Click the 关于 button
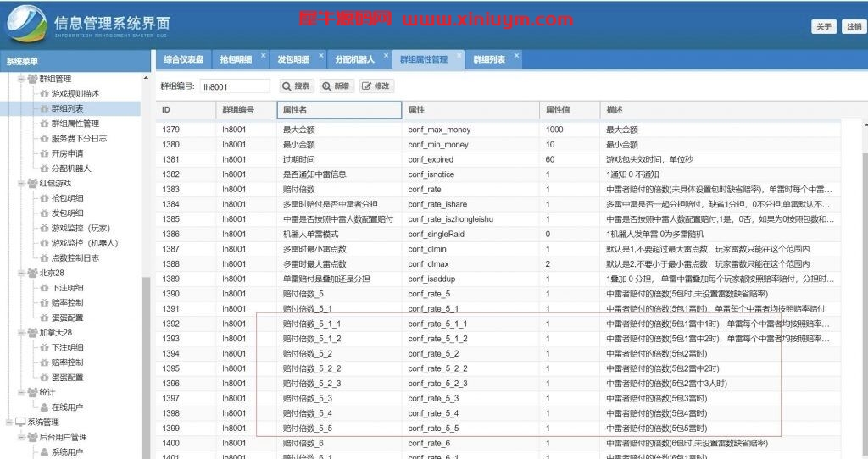868x459 pixels. (x=823, y=26)
